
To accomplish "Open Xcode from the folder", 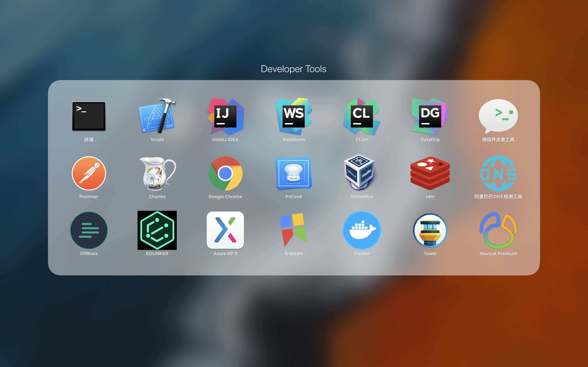I will click(157, 116).
